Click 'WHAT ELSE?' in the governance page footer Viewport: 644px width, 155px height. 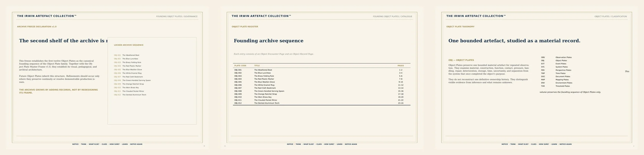coord(94,144)
